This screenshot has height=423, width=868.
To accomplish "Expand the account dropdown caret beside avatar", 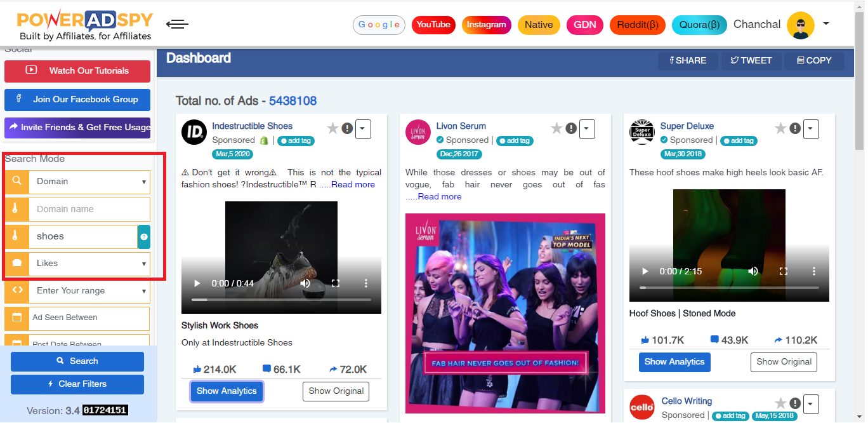I will [826, 24].
